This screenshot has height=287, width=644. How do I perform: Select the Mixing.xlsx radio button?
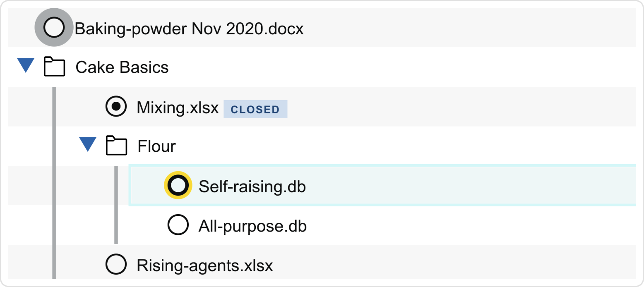tap(116, 107)
